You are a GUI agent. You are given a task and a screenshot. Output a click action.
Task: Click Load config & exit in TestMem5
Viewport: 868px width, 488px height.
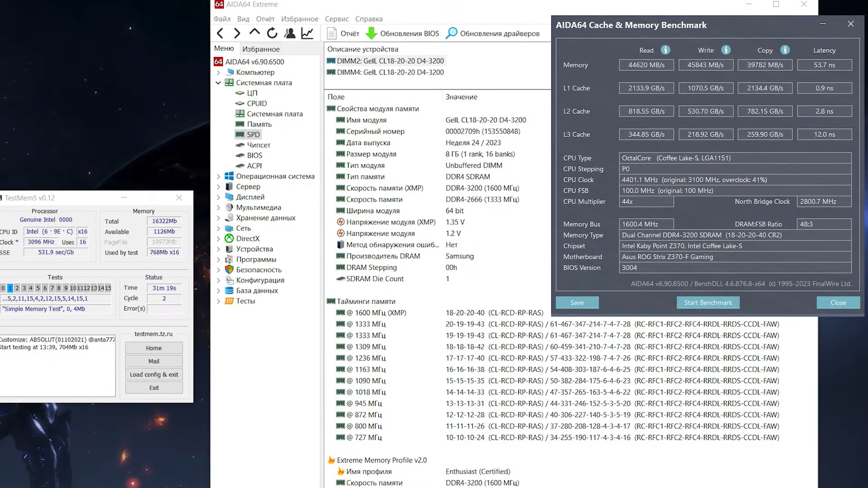154,375
